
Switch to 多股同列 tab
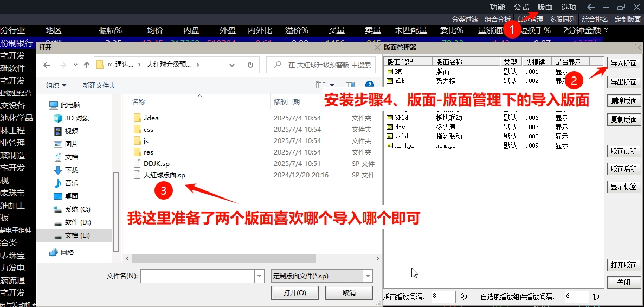(562, 19)
